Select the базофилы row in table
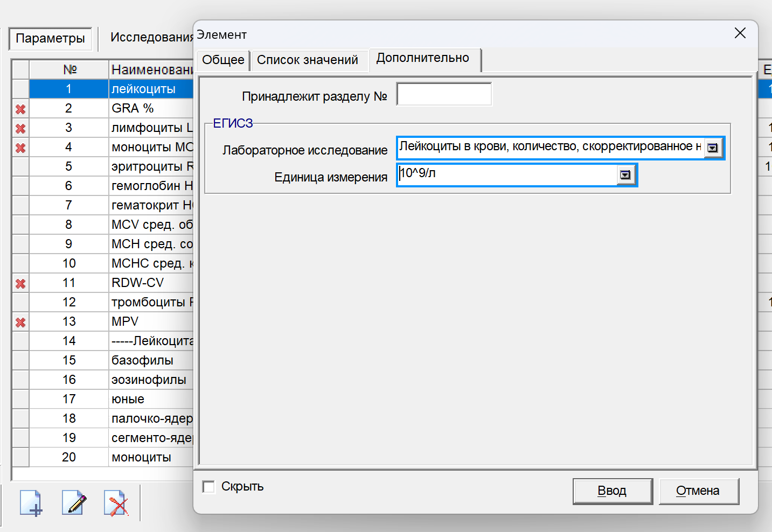772x532 pixels. [142, 360]
